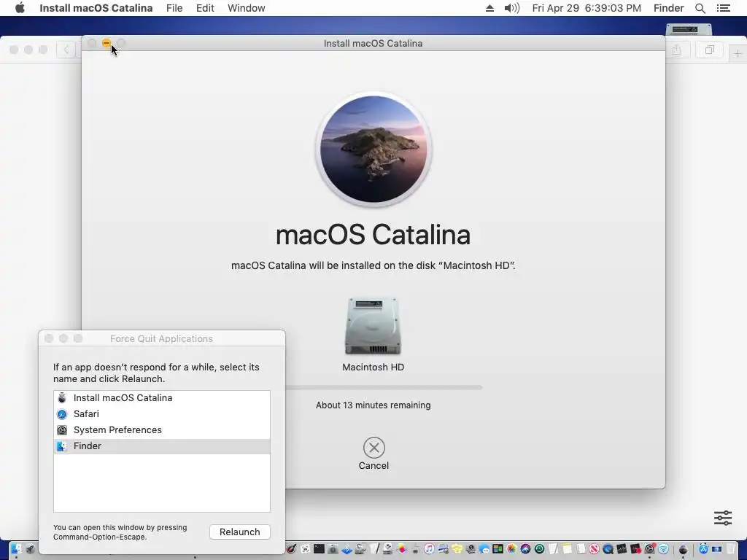
Task: Show all tabs in Safari window
Action: point(709,50)
